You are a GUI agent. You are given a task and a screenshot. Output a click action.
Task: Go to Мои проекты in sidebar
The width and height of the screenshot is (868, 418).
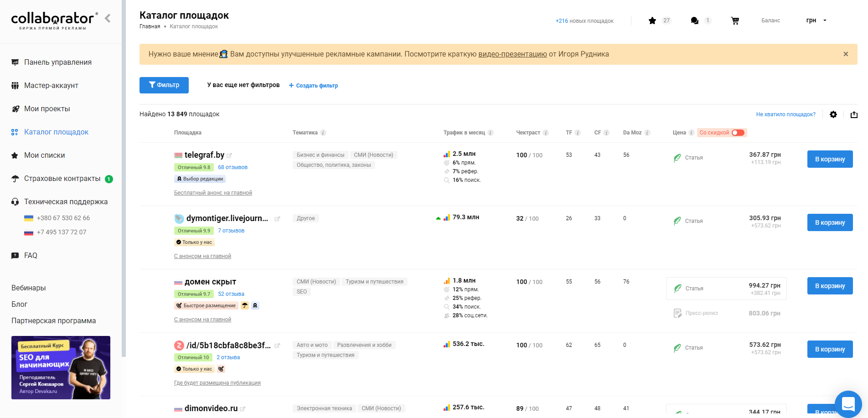coord(47,109)
